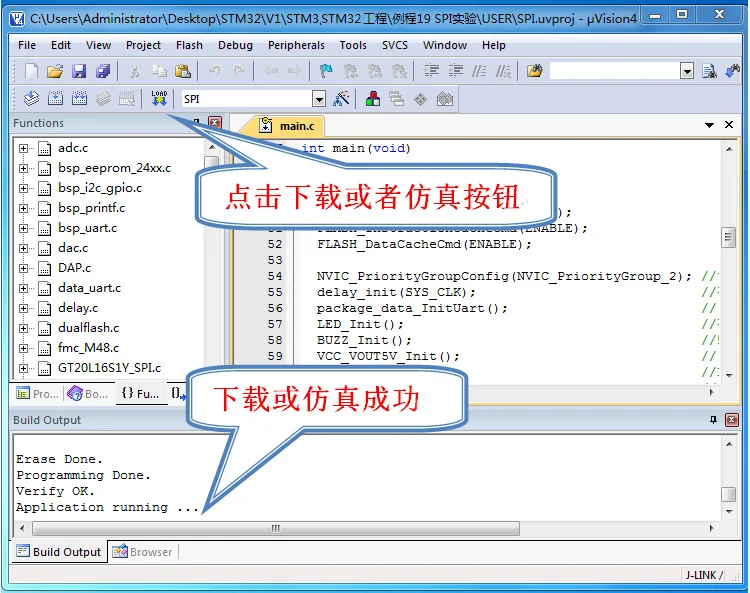Expand the bsp_printf.c tree node
Screen dimensions: 750x593
click(23, 209)
